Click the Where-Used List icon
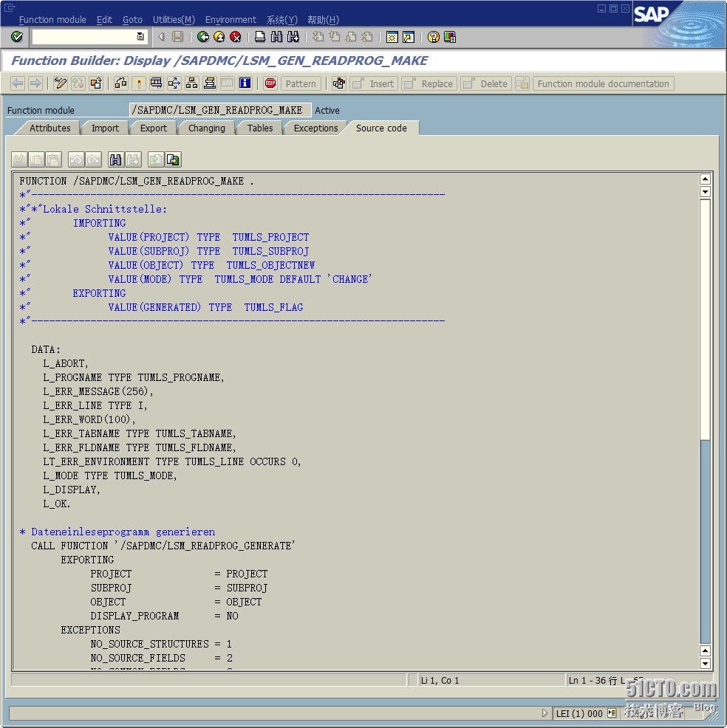Image resolution: width=727 pixels, height=728 pixels. [174, 83]
